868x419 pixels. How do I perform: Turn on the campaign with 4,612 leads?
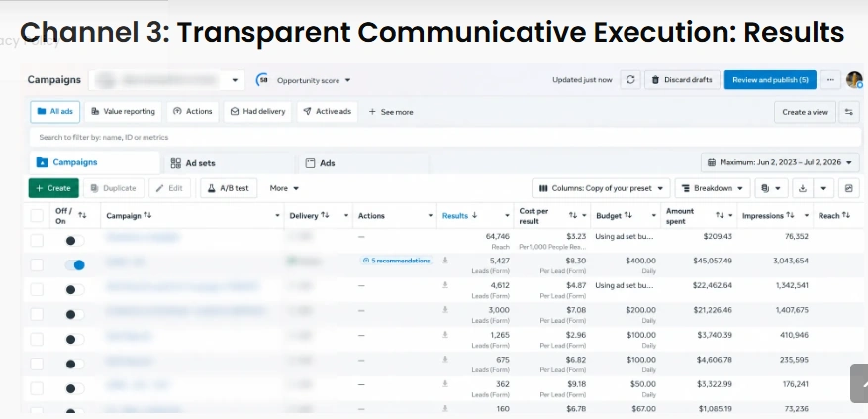click(75, 290)
